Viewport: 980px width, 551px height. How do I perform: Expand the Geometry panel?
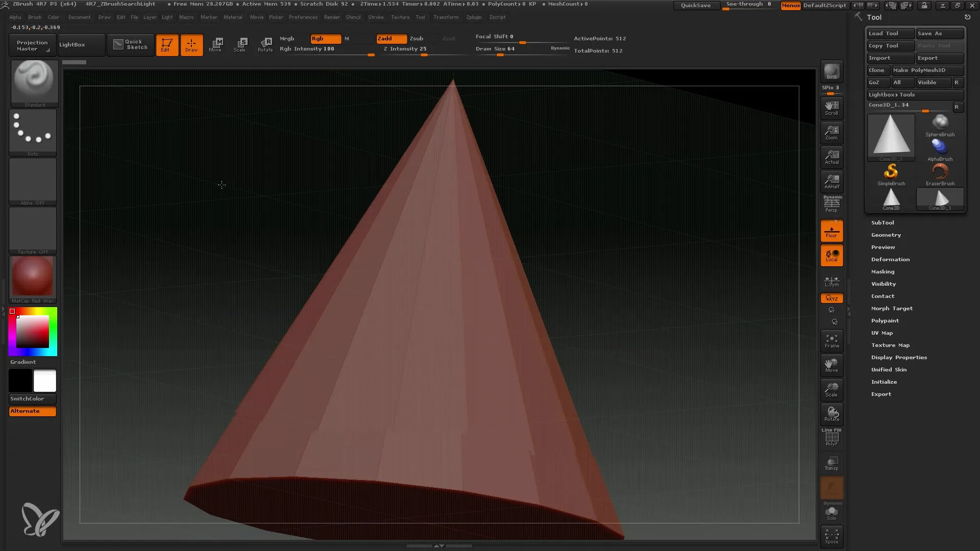pyautogui.click(x=886, y=234)
